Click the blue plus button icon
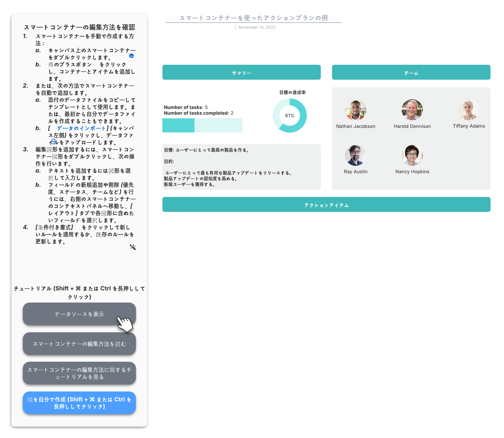 point(131,56)
